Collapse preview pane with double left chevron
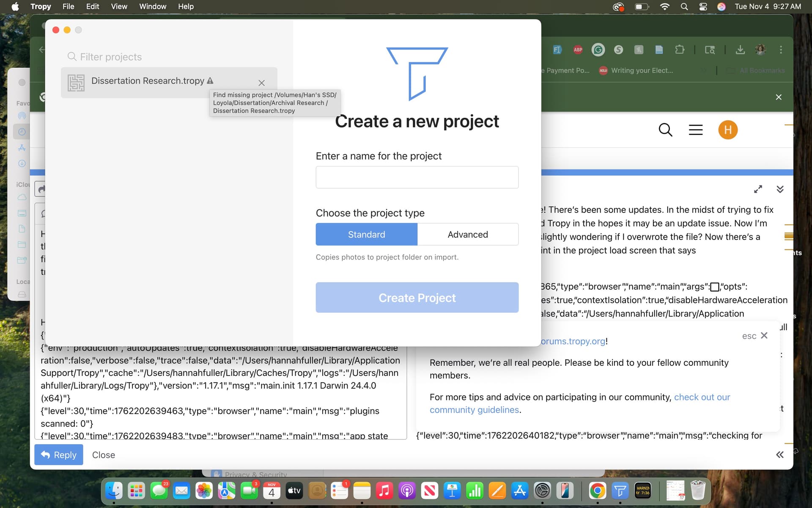Screen dimensions: 812x508 coord(779,455)
